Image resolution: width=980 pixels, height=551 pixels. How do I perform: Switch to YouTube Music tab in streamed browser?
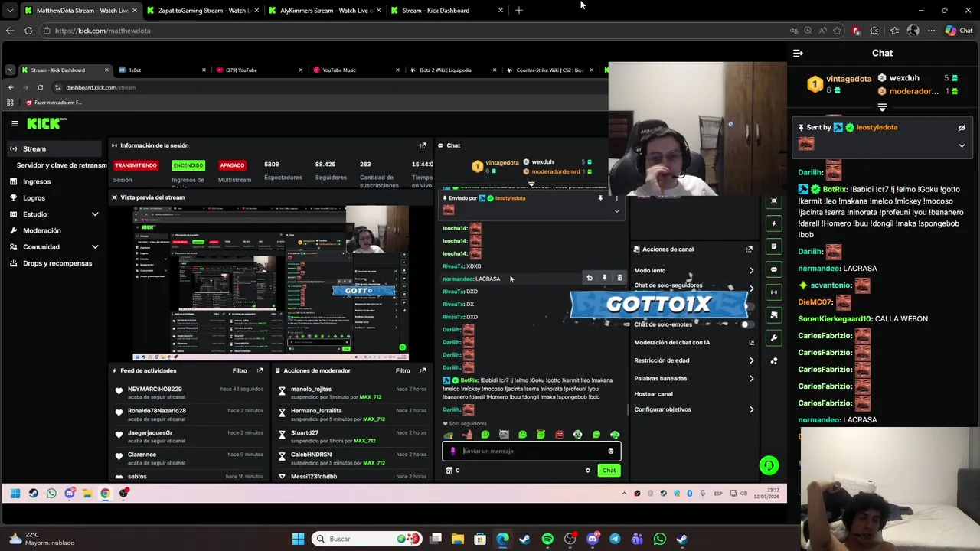(355, 70)
